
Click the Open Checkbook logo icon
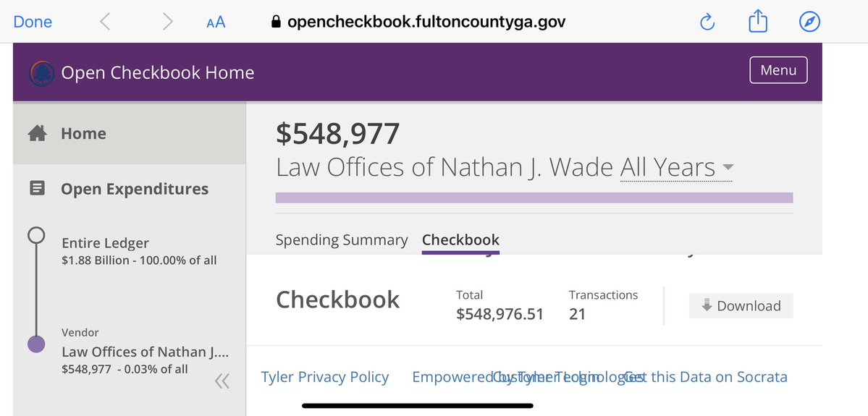click(x=41, y=73)
